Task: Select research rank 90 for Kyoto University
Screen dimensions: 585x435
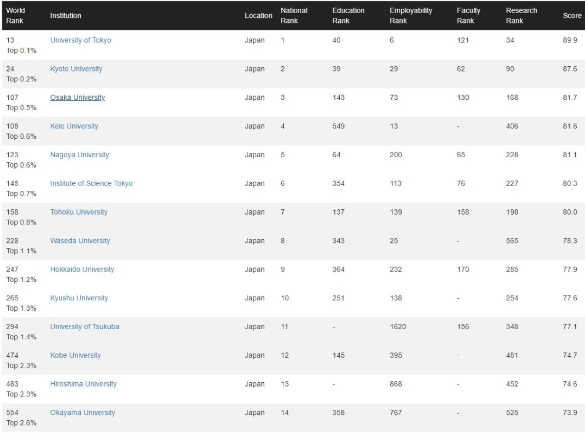Action: [x=510, y=69]
